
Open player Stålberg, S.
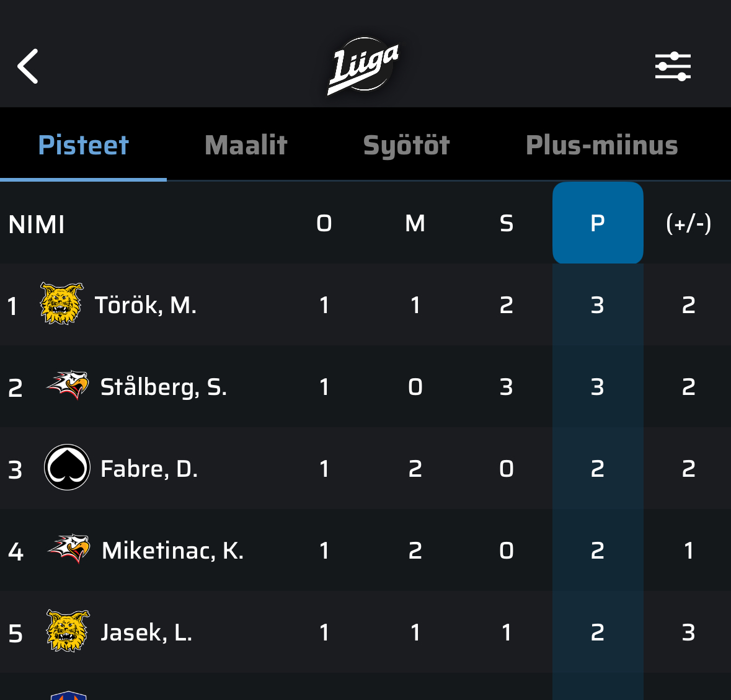164,388
